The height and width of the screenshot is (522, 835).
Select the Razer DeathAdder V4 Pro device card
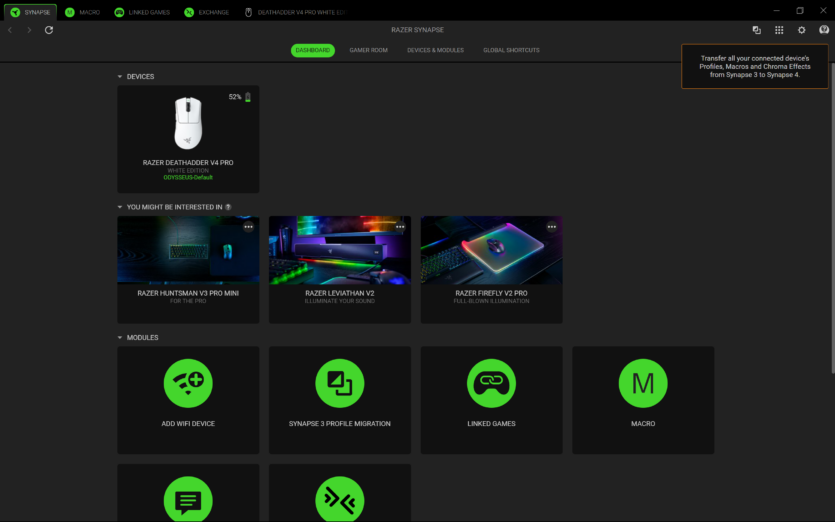[188, 139]
